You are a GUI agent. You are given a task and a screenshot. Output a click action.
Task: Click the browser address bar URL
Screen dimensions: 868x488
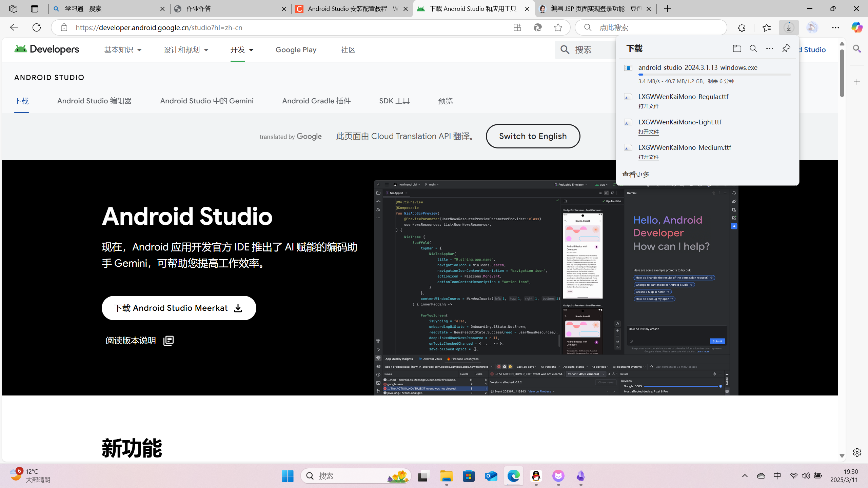click(159, 27)
